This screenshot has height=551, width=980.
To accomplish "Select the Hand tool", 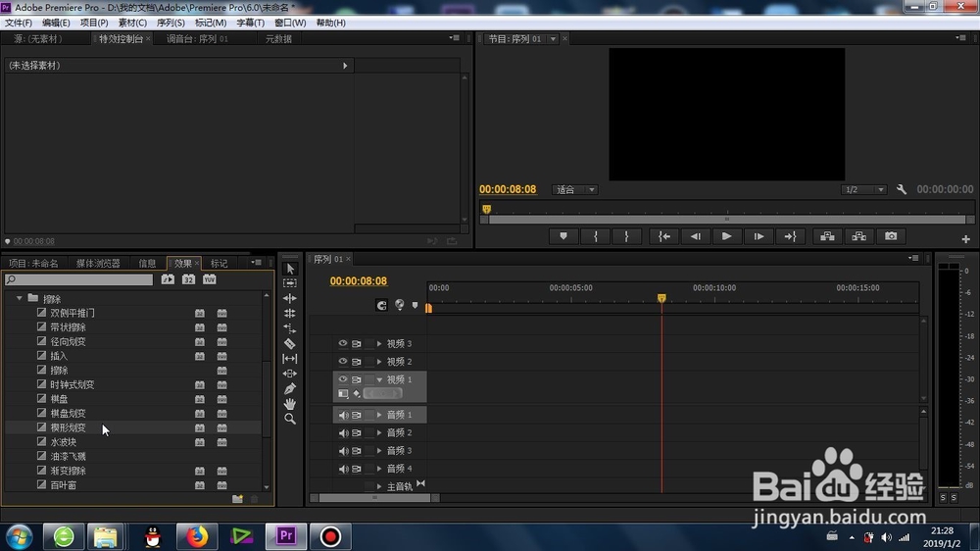I will (290, 403).
